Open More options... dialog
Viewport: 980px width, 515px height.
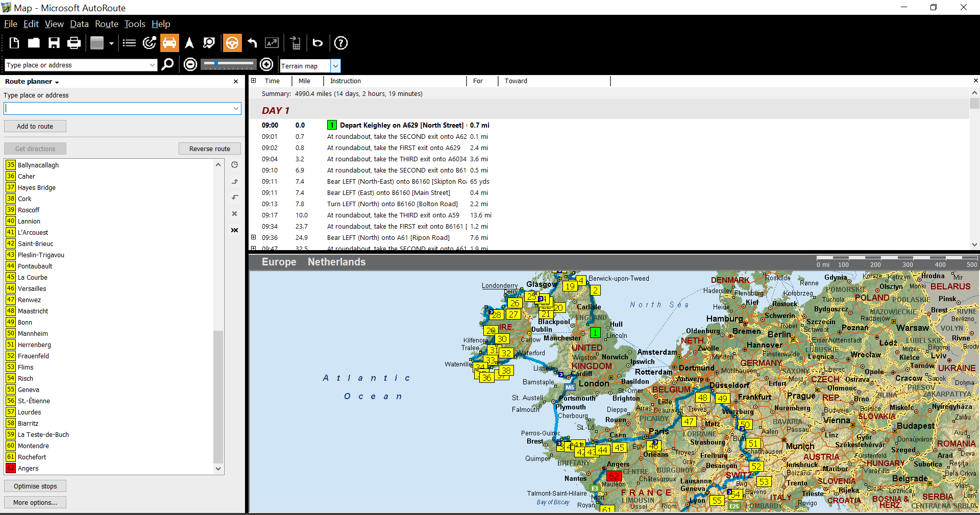(x=35, y=502)
